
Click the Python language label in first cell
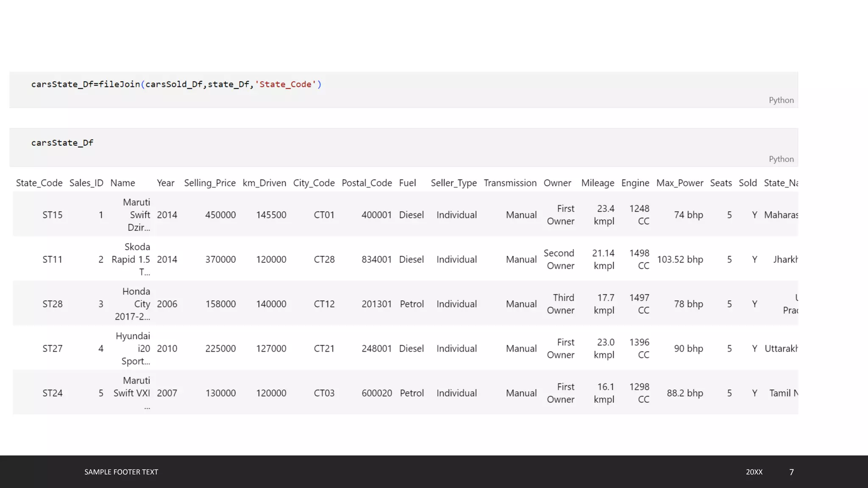click(x=781, y=100)
